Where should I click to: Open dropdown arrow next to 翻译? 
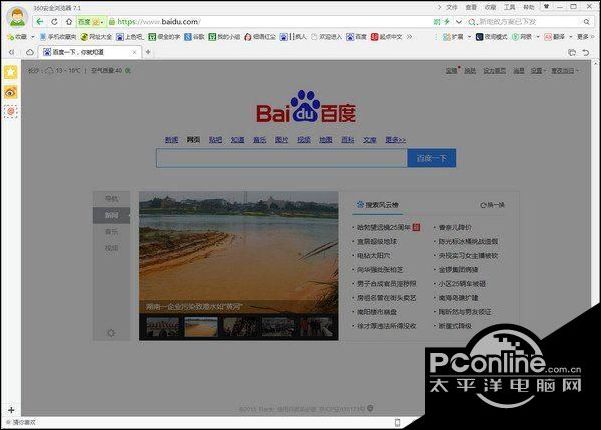pyautogui.click(x=571, y=37)
